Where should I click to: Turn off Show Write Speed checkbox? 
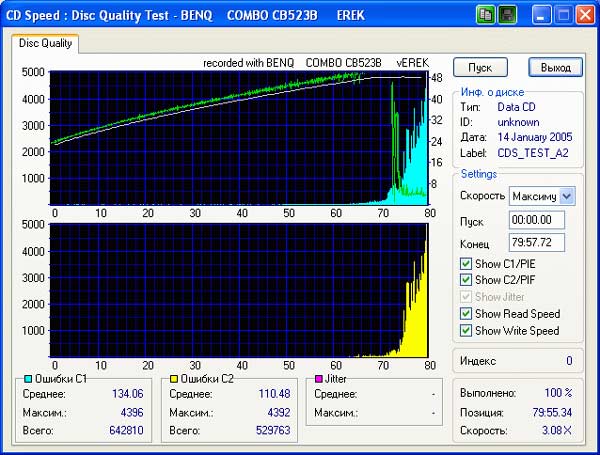tap(466, 331)
